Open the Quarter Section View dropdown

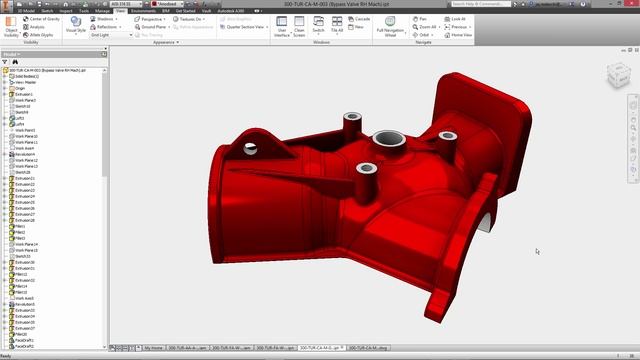coord(244,27)
